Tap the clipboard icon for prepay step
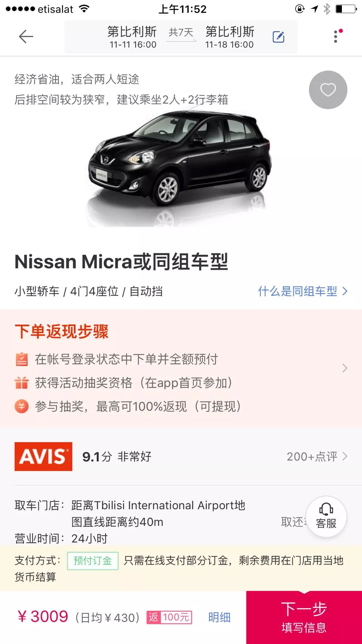Screen dimensions: 362x644 22,359
